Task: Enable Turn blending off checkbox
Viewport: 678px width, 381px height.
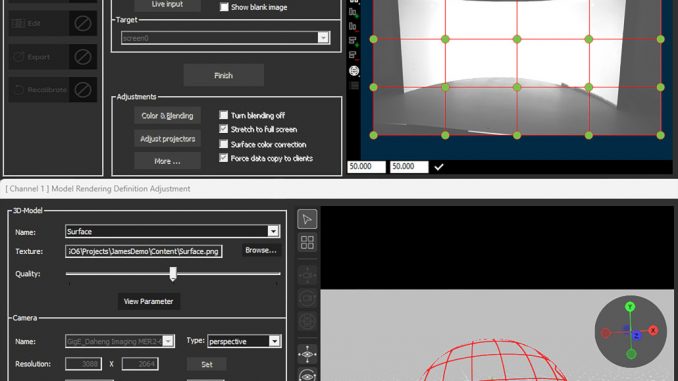Action: [x=224, y=115]
